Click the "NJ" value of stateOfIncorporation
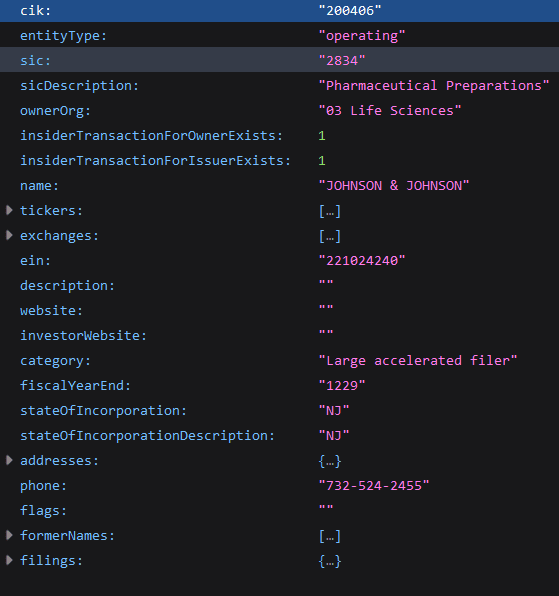 334,411
